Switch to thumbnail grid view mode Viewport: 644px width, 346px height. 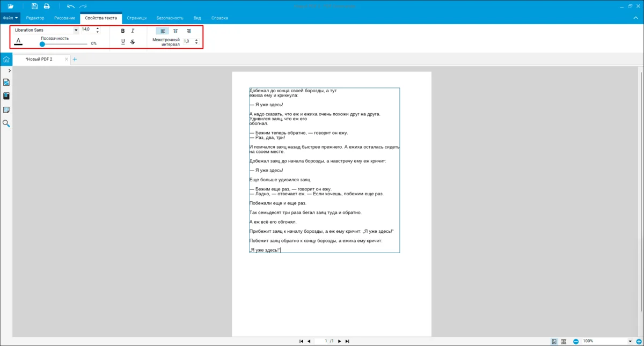click(x=563, y=341)
